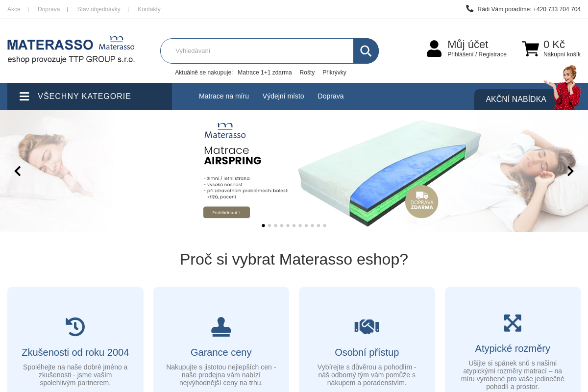Click the 0 Kč cart total

[x=554, y=44]
